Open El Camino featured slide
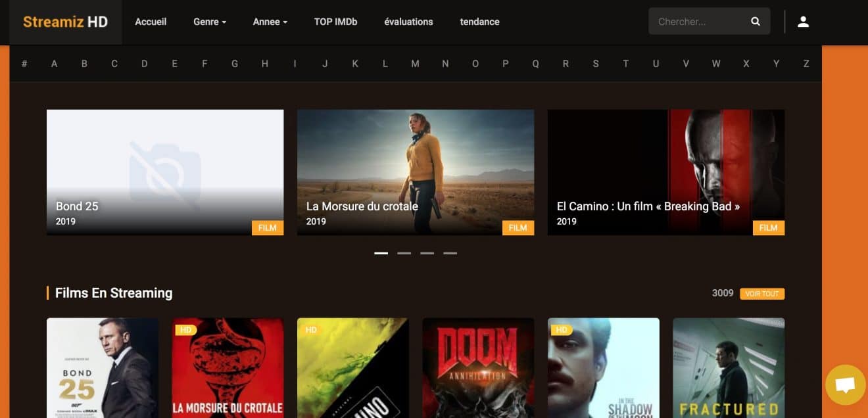 pyautogui.click(x=665, y=172)
